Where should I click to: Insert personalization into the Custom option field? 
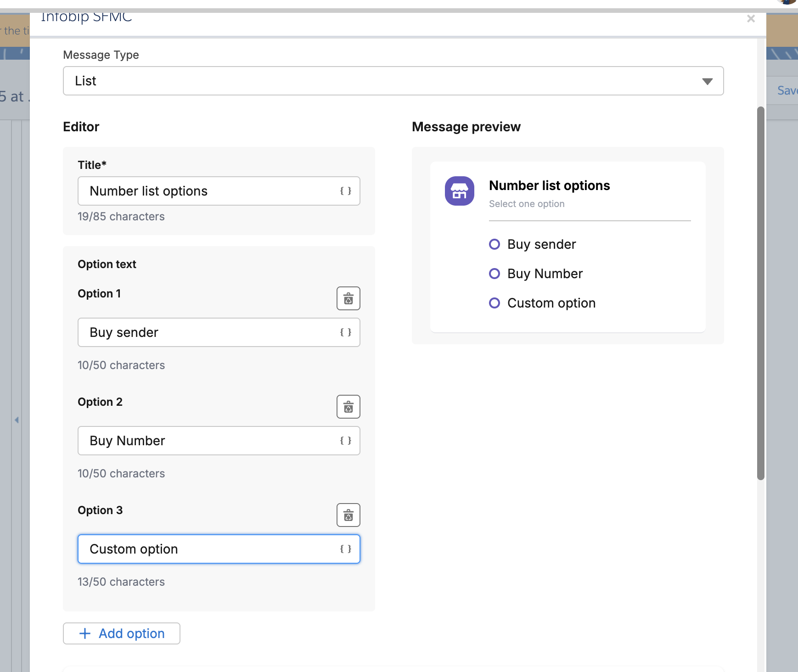[x=346, y=549]
